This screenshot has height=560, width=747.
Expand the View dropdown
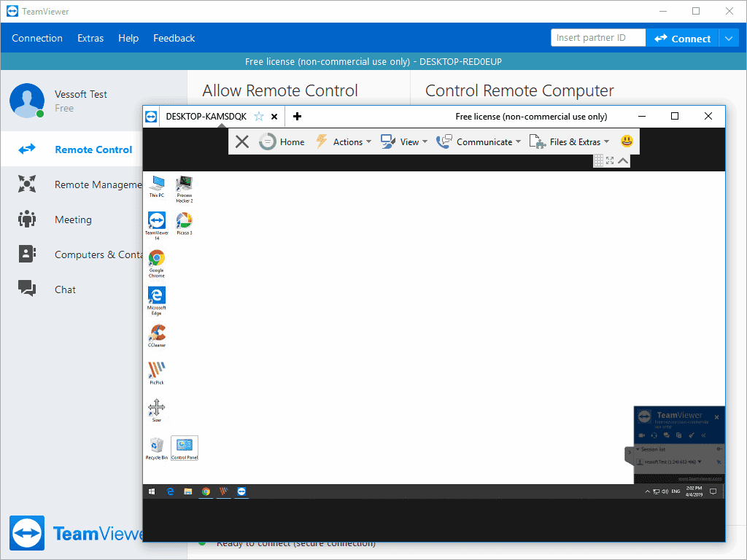(404, 142)
